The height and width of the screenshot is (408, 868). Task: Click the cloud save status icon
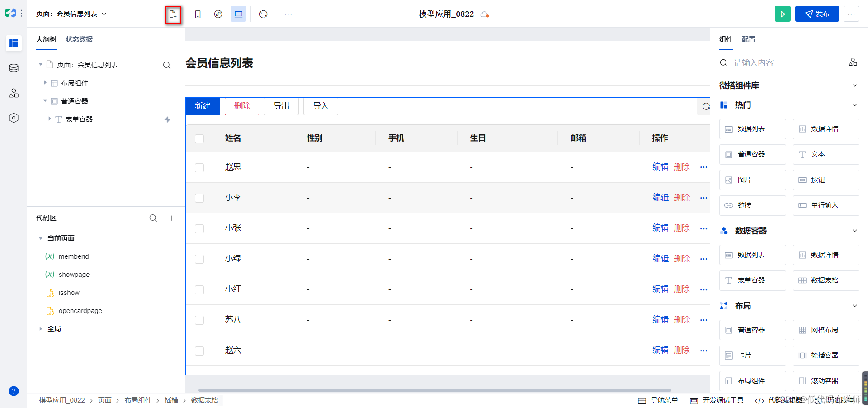click(485, 14)
